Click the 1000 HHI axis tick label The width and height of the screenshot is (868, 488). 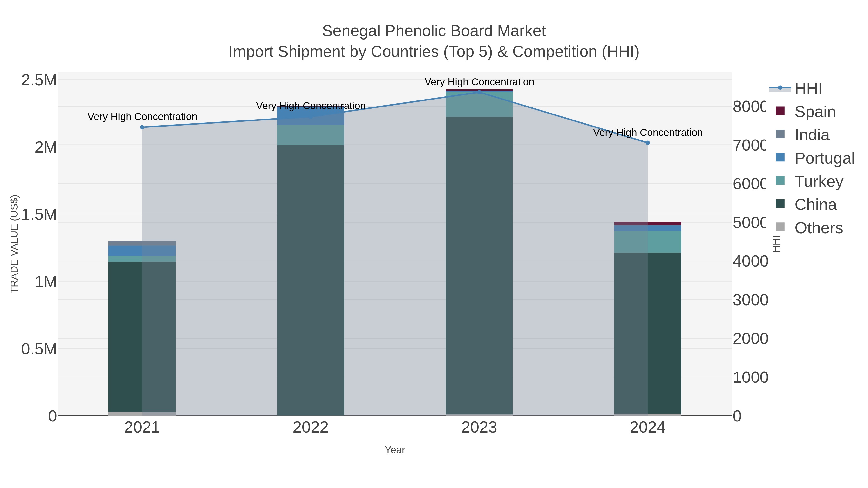[x=750, y=378]
